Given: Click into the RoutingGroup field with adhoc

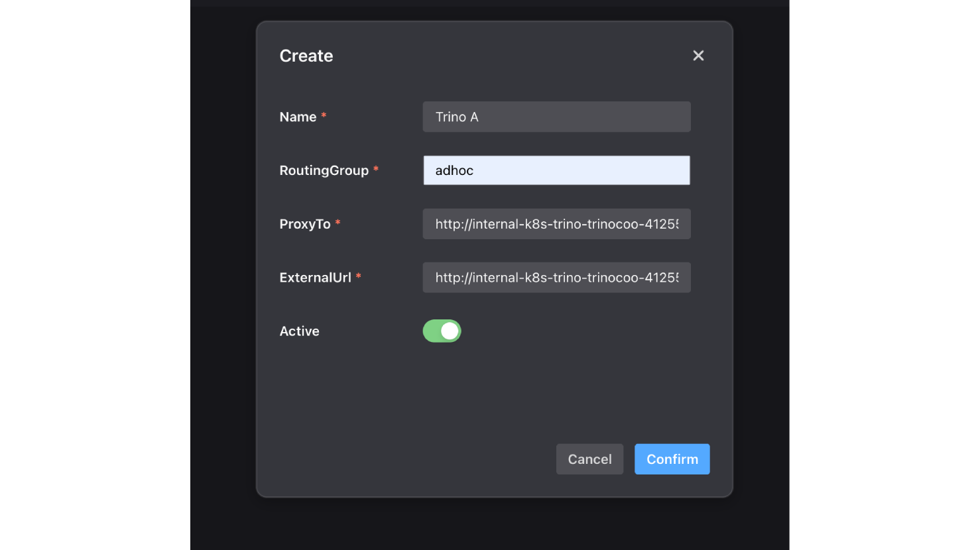Looking at the screenshot, I should pyautogui.click(x=556, y=170).
